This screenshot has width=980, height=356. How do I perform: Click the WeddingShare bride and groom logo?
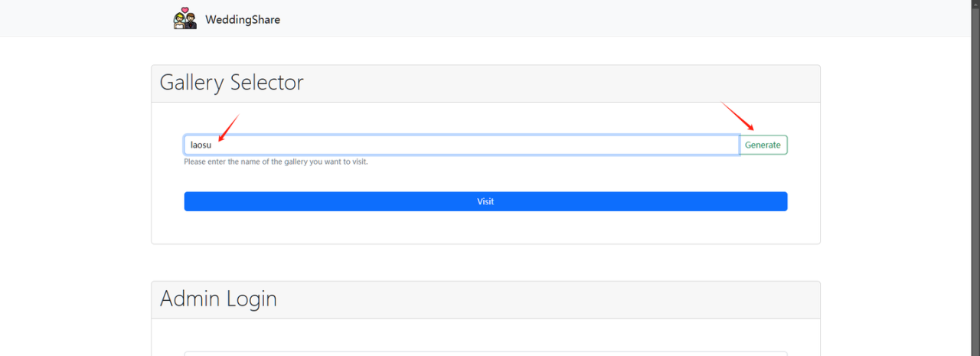click(x=185, y=19)
